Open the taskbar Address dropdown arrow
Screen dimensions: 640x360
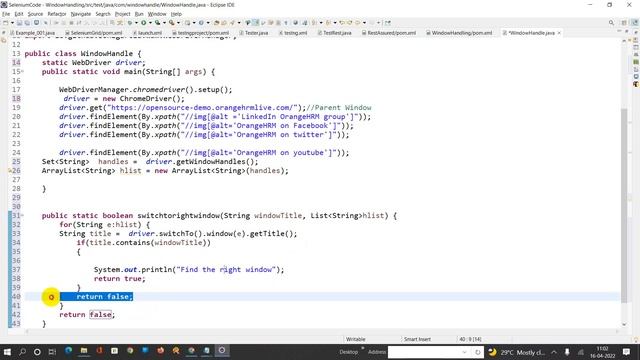[x=464, y=352]
